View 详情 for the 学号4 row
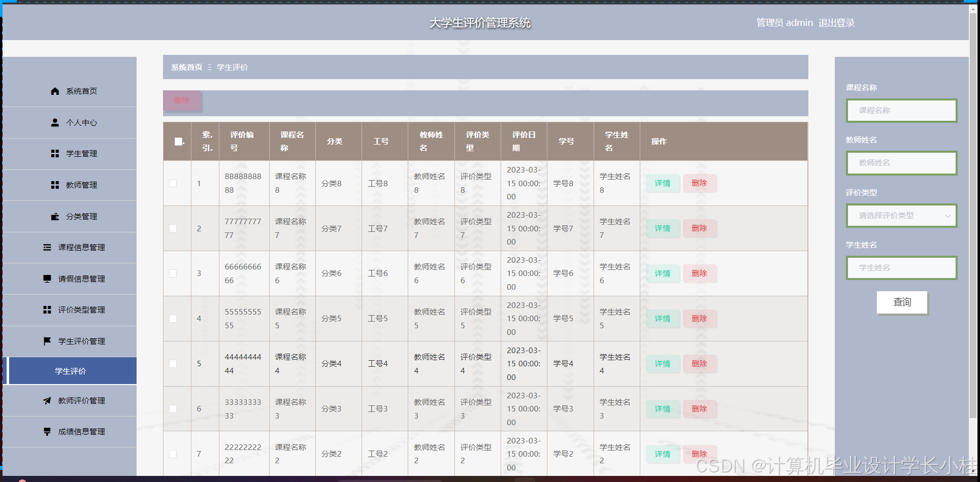This screenshot has height=482, width=980. pyautogui.click(x=663, y=364)
